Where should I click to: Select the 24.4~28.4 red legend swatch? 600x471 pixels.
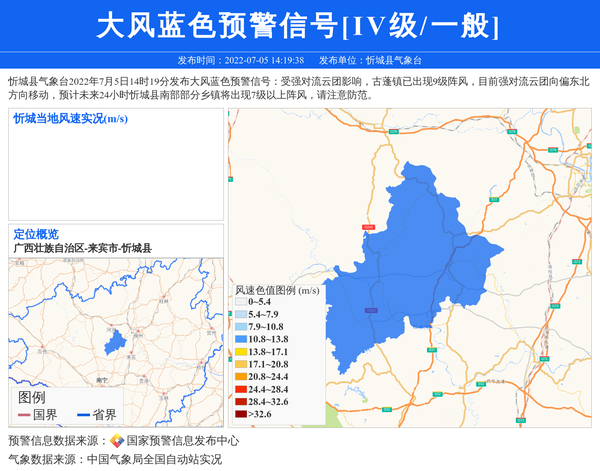[240, 389]
